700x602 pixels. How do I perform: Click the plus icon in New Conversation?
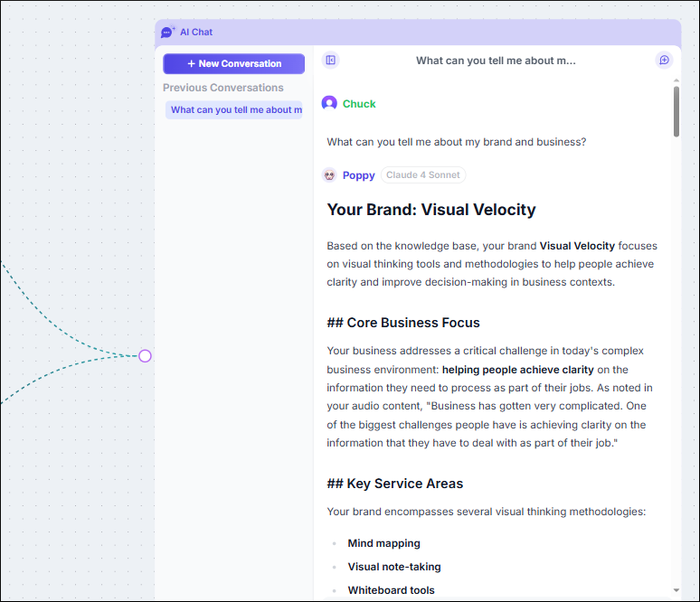[x=191, y=64]
